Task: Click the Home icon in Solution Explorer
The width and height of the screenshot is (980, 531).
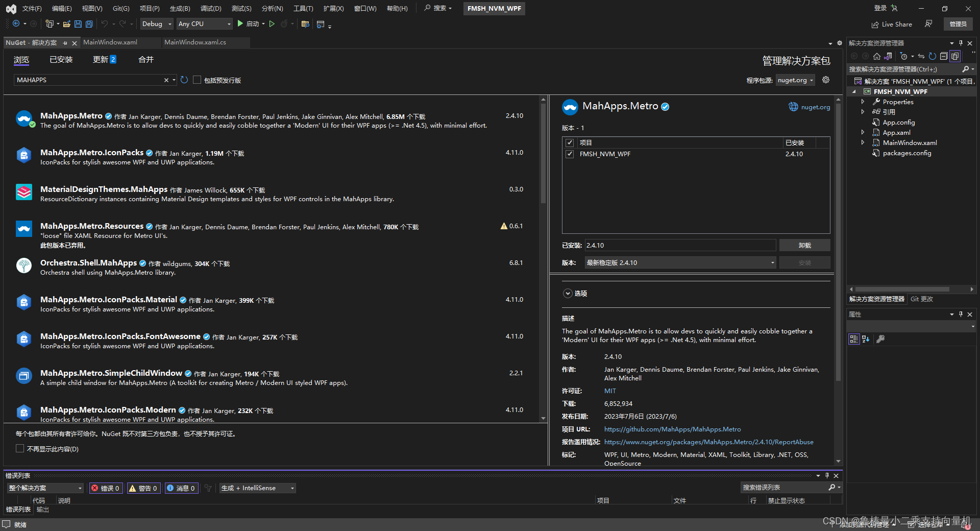Action: point(876,56)
